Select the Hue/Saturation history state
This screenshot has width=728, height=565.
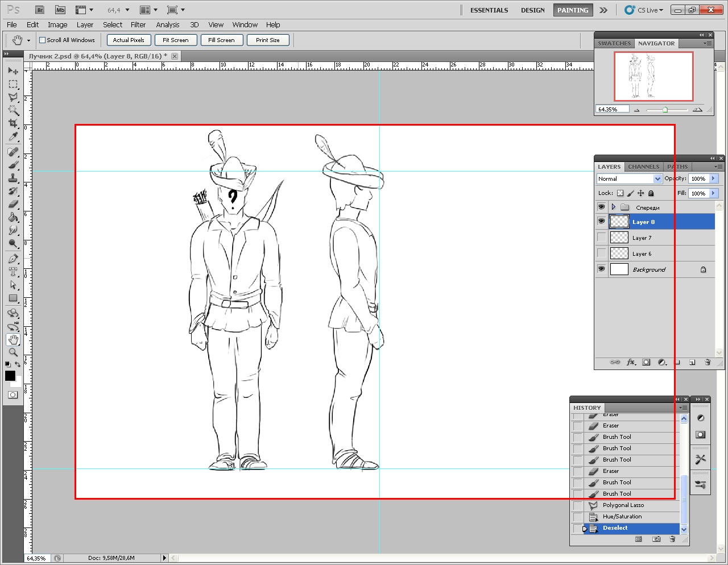point(622,517)
